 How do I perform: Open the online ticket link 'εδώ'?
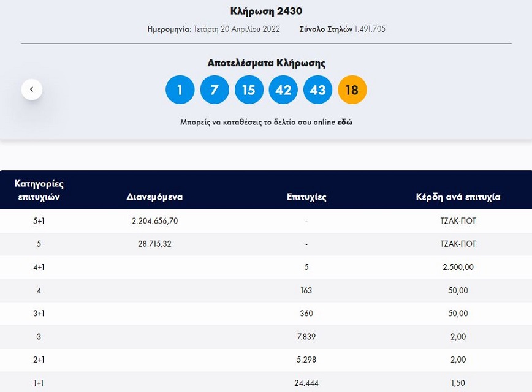pos(345,123)
